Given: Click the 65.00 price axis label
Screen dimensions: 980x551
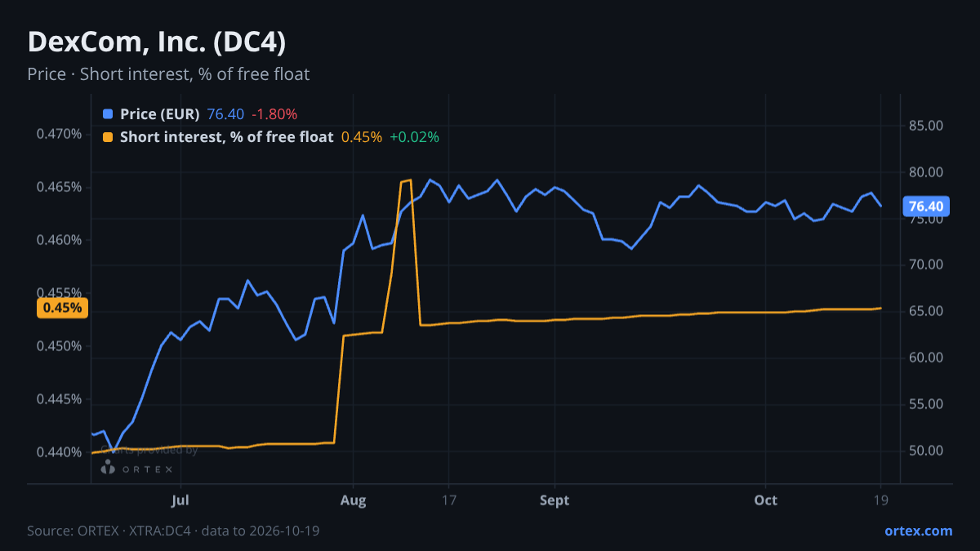Looking at the screenshot, I should pyautogui.click(x=925, y=312).
